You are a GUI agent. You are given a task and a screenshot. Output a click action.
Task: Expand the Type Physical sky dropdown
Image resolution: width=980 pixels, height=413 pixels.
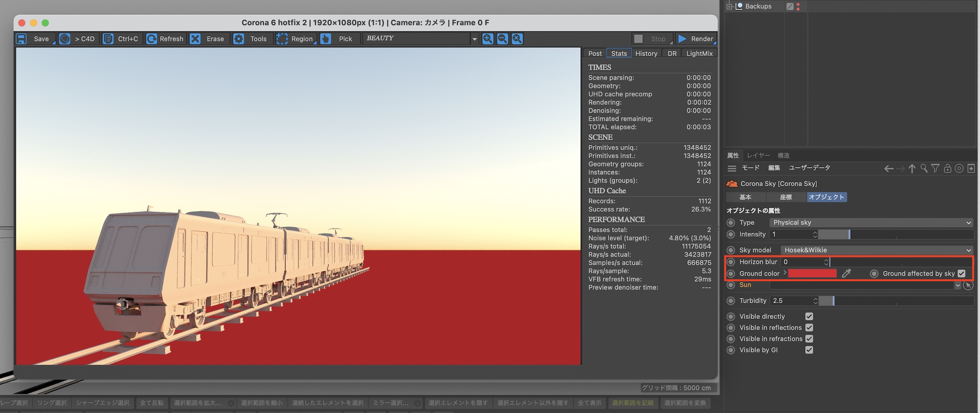871,222
